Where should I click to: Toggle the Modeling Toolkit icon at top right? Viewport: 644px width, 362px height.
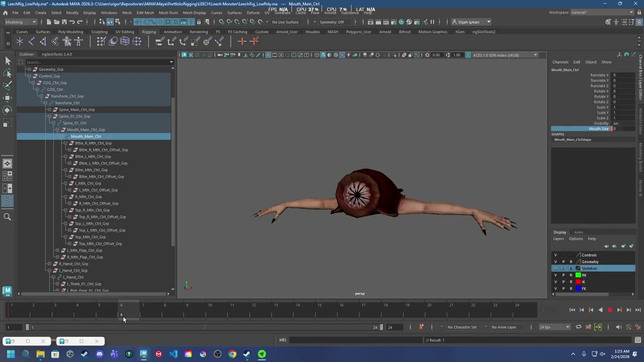point(608,22)
